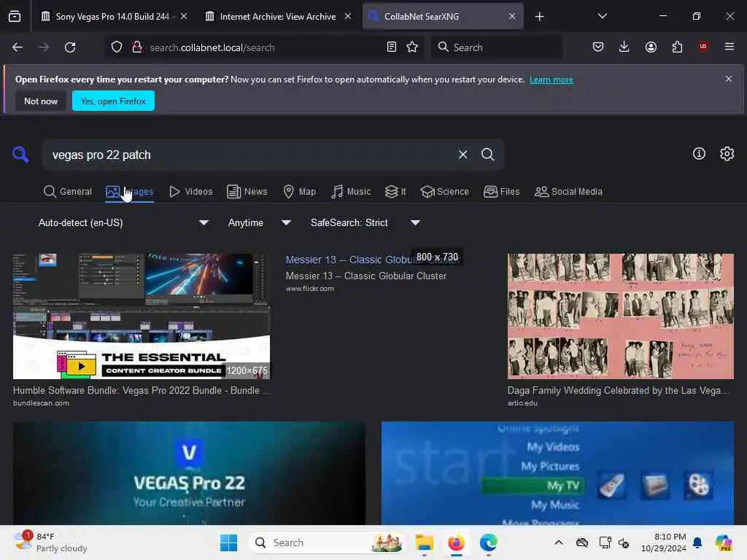The width and height of the screenshot is (747, 560).
Task: Open the Windows Start menu
Action: pos(228,542)
